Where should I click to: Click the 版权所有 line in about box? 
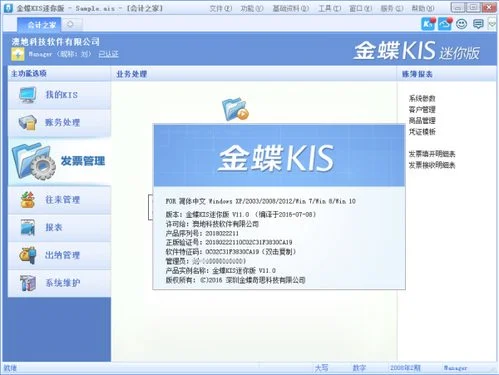(235, 280)
